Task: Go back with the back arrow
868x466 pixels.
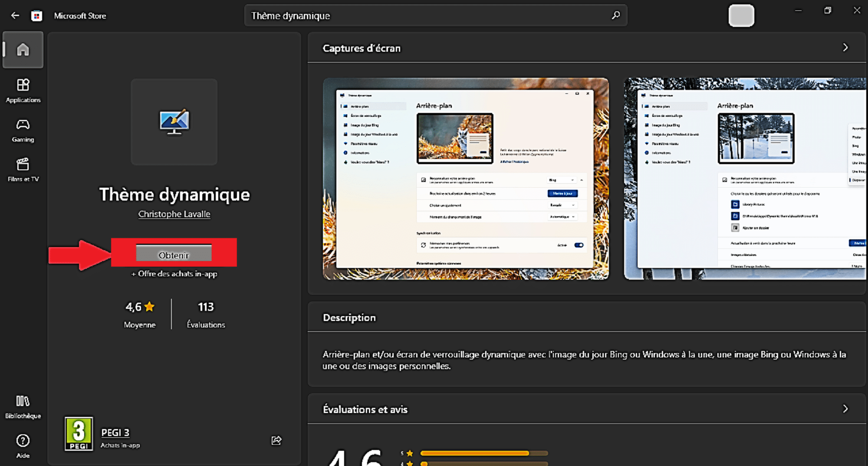Action: point(15,16)
